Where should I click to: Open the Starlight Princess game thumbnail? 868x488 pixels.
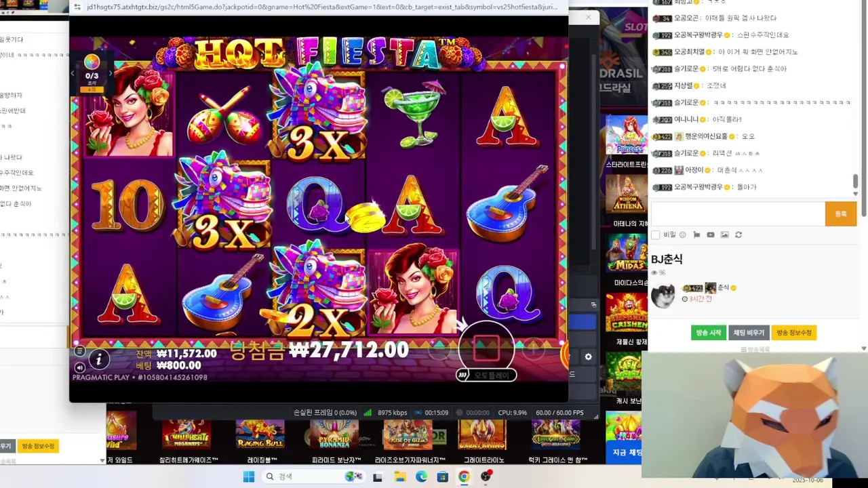pyautogui.click(x=626, y=136)
